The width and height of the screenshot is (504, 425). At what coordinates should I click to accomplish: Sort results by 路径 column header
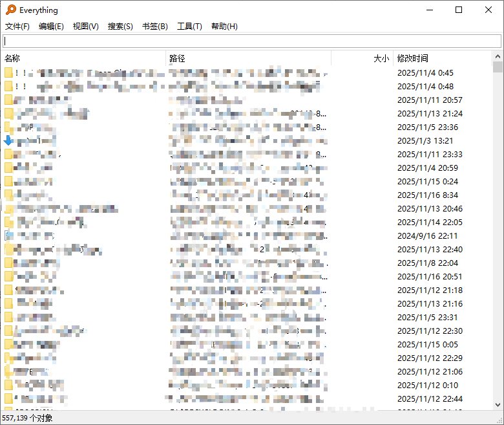(x=249, y=58)
